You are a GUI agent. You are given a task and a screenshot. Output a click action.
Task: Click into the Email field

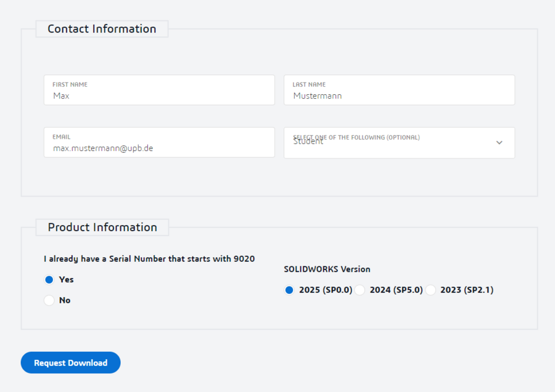click(159, 142)
